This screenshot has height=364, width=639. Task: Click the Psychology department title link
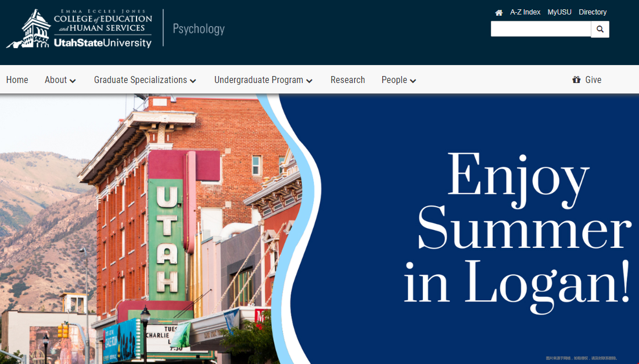click(199, 29)
